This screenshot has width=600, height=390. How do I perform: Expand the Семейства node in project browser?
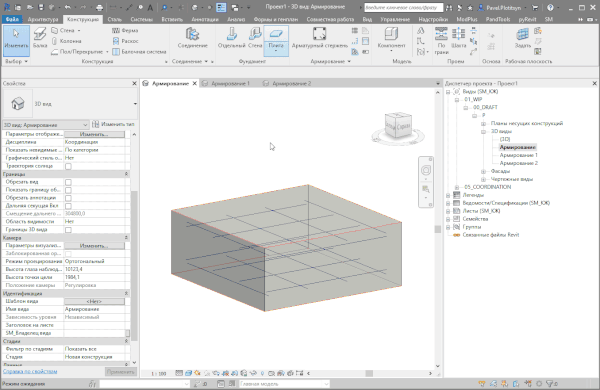coord(448,219)
